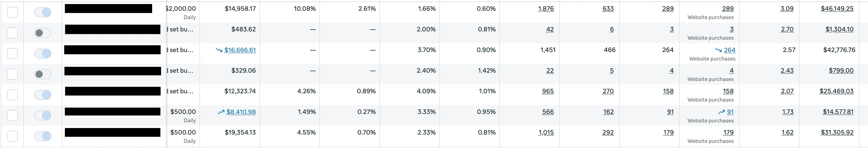Image resolution: width=868 pixels, height=148 pixels.
Task: Open the $46,149.25 conversion value link
Action: 837,9
